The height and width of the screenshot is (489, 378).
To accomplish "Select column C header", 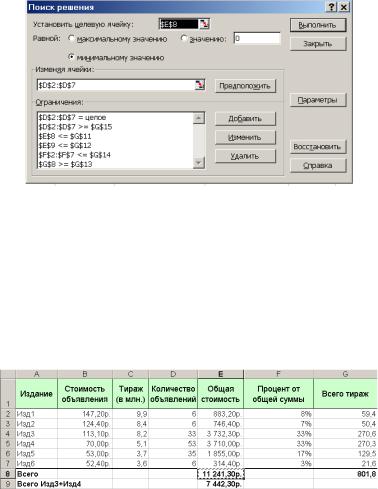I will click(131, 374).
